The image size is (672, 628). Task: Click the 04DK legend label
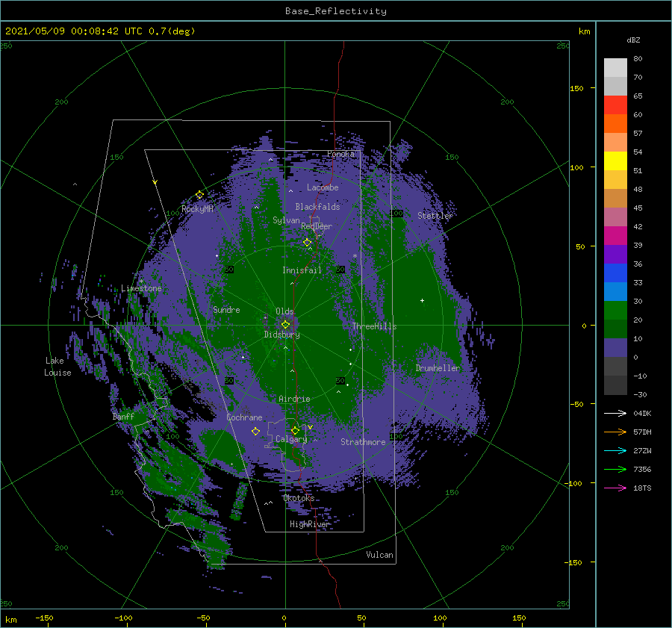[642, 413]
